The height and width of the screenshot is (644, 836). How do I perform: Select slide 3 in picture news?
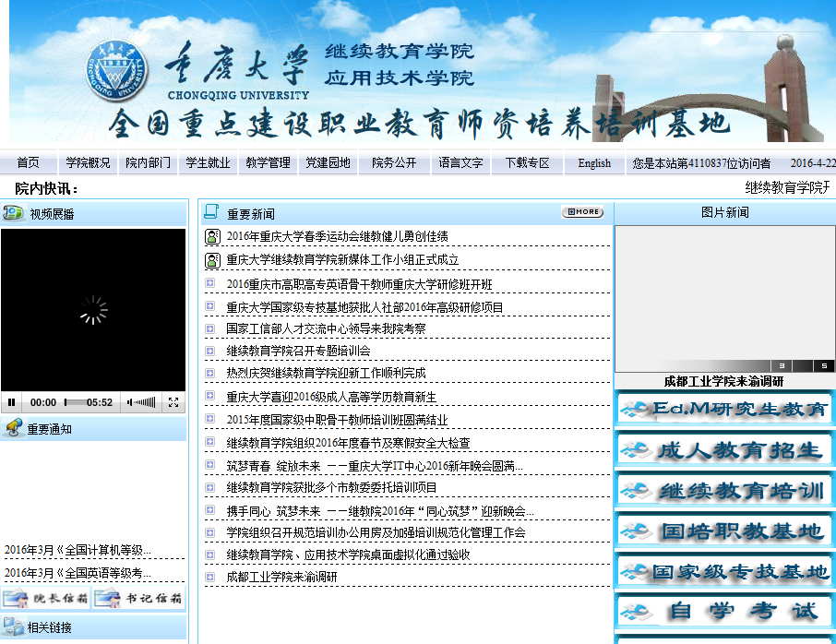pyautogui.click(x=782, y=365)
